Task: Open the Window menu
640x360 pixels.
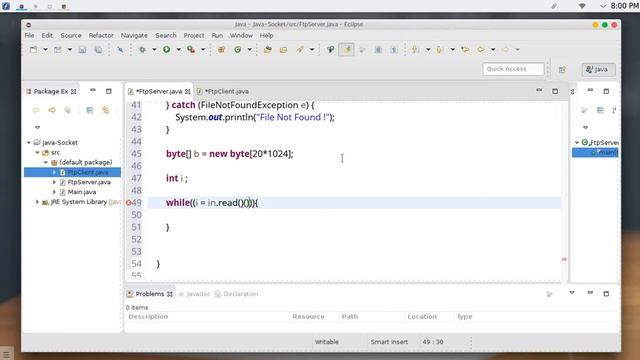Action: tap(241, 36)
